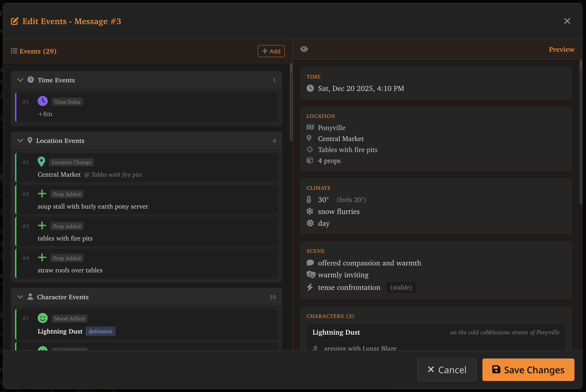
Task: Click the Add button to create an event
Action: point(271,51)
